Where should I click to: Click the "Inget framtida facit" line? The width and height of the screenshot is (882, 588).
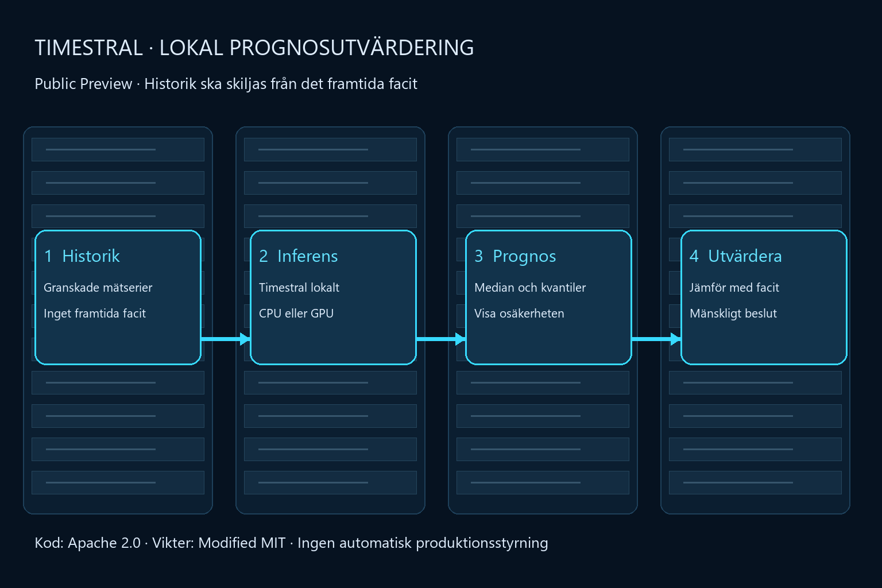[x=95, y=314]
